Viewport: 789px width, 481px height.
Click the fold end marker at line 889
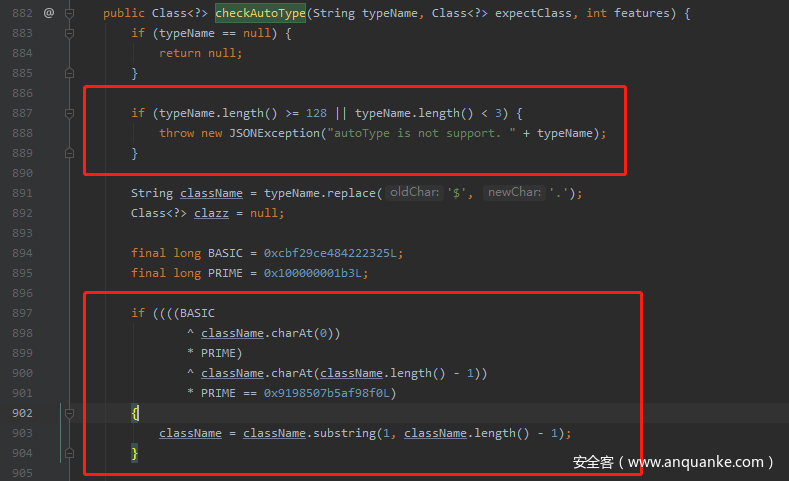(x=69, y=153)
